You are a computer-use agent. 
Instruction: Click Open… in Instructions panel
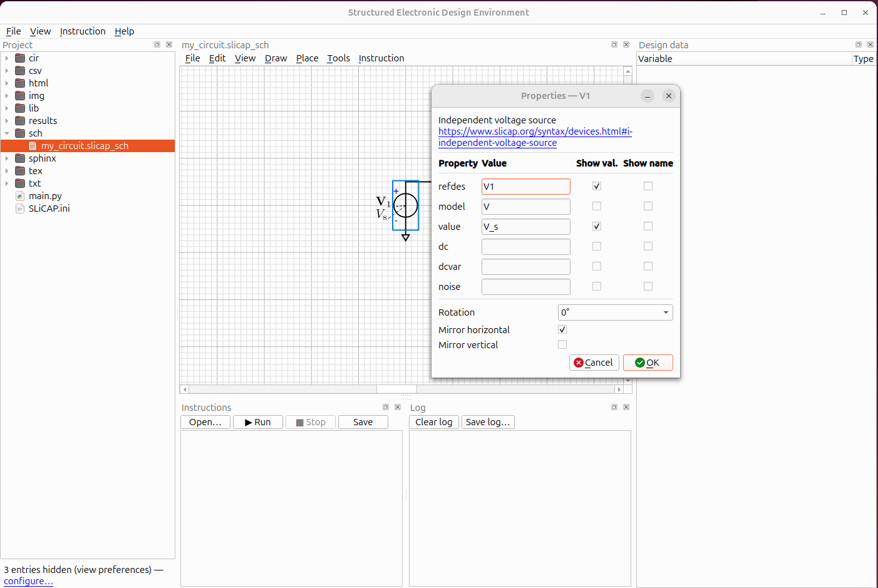(205, 422)
